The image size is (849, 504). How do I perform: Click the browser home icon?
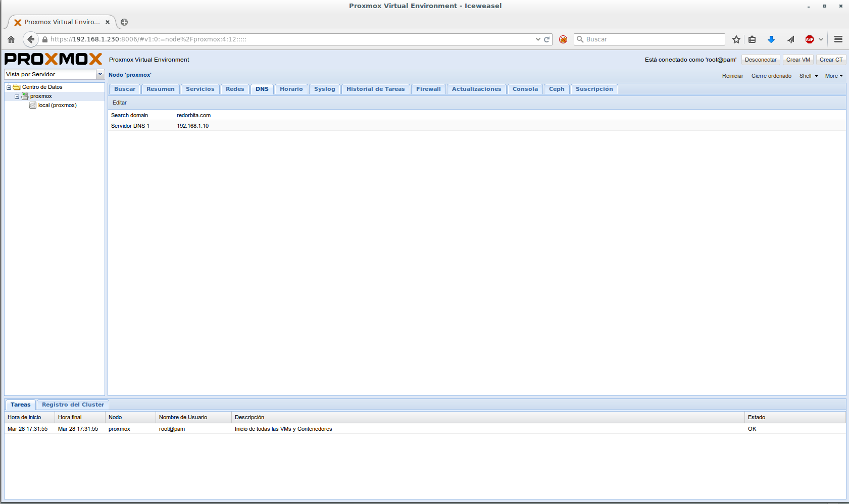point(11,39)
